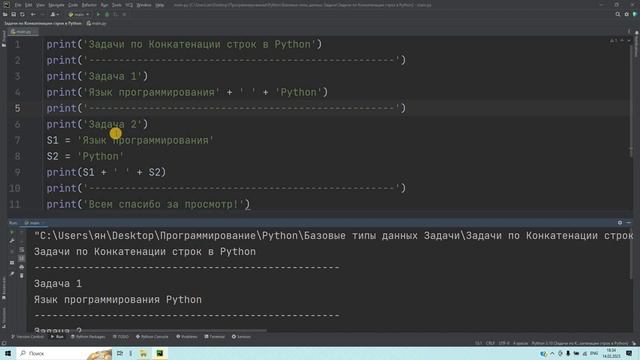Run with coverage icon in toolbar
Screen dimensions: 640x360
click(116, 14)
